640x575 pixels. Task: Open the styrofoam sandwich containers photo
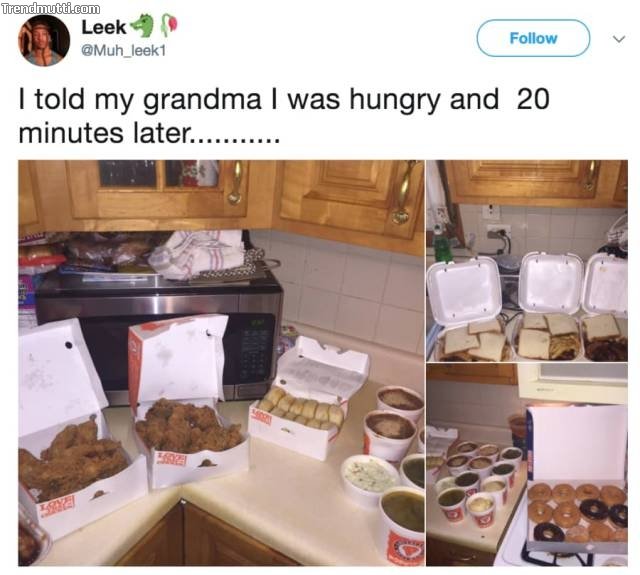(527, 261)
